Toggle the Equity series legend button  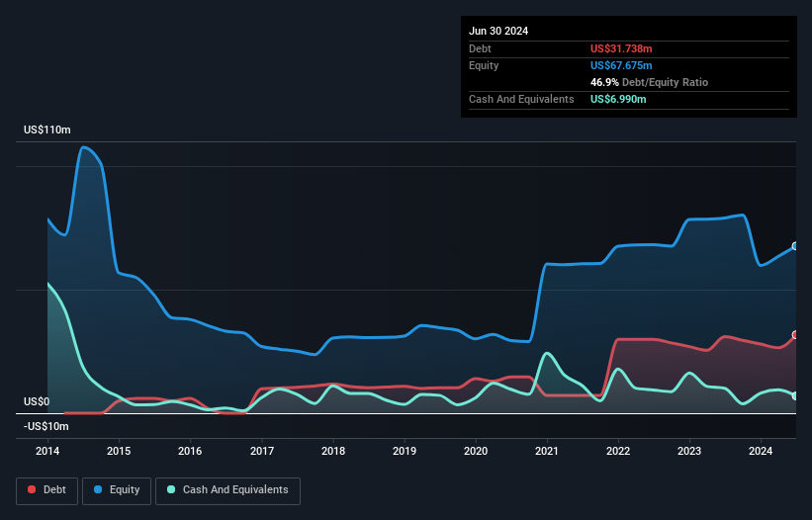[x=117, y=490]
